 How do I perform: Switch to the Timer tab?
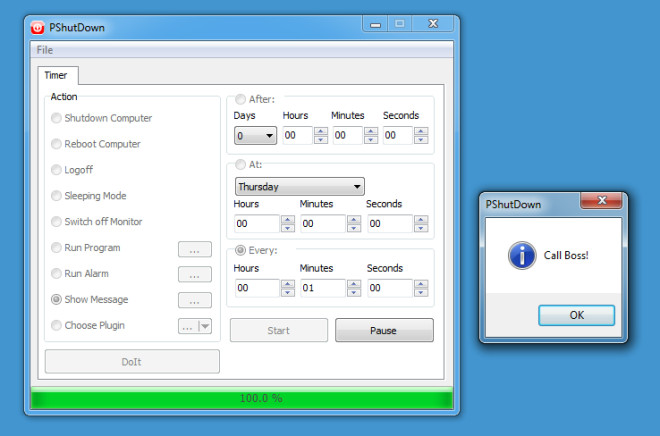pyautogui.click(x=56, y=75)
